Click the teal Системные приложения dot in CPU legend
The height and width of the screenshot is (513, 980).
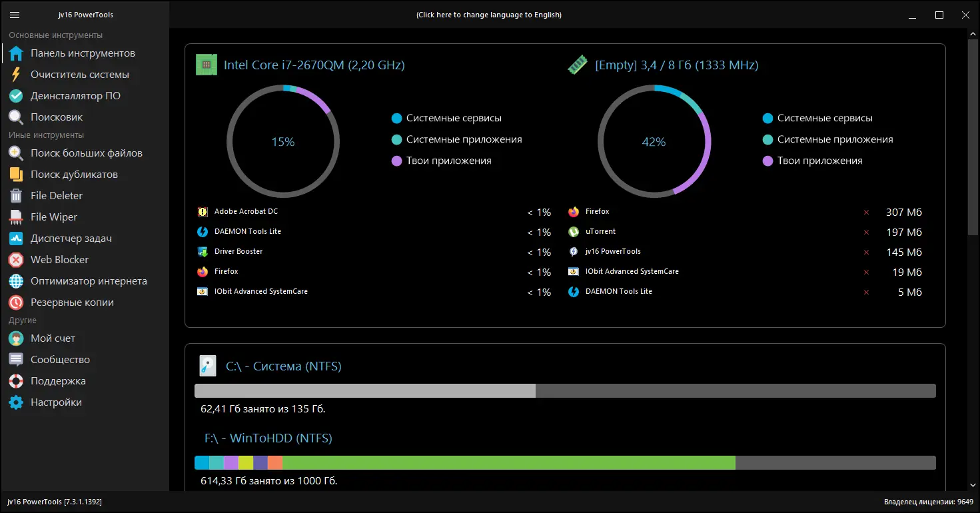click(397, 140)
